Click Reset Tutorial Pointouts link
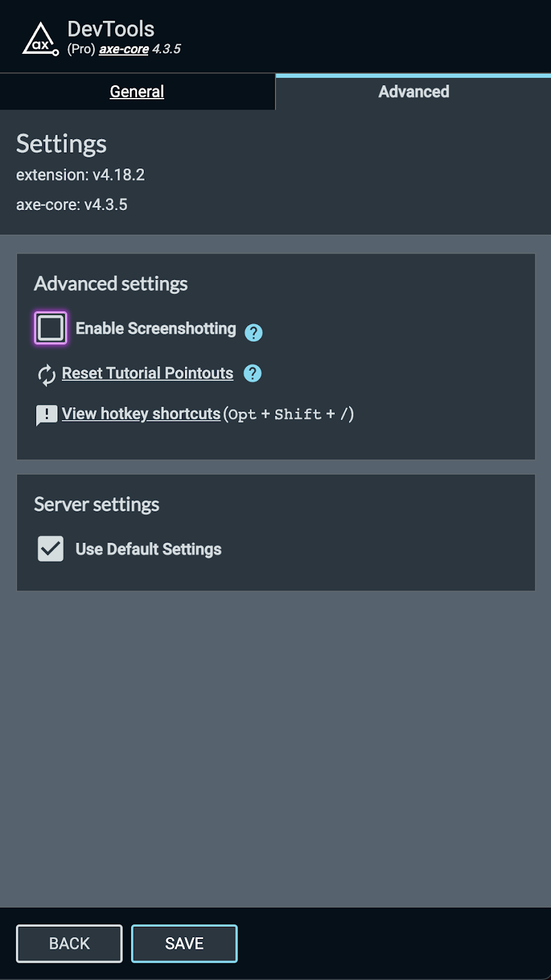 [148, 374]
